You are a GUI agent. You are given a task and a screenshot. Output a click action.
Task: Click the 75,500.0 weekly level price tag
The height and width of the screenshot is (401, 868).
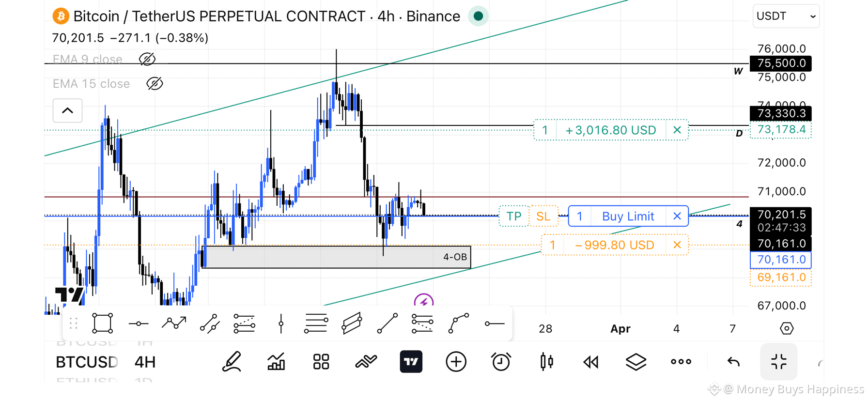[x=781, y=63]
